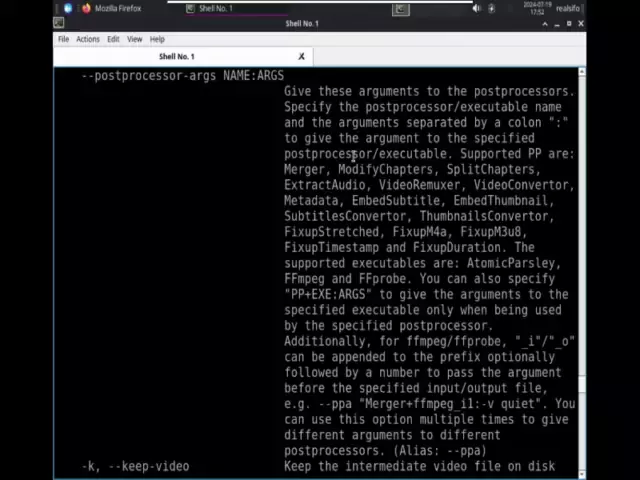Close the Shell No. 1 tab
The image size is (640, 480).
tap(301, 57)
